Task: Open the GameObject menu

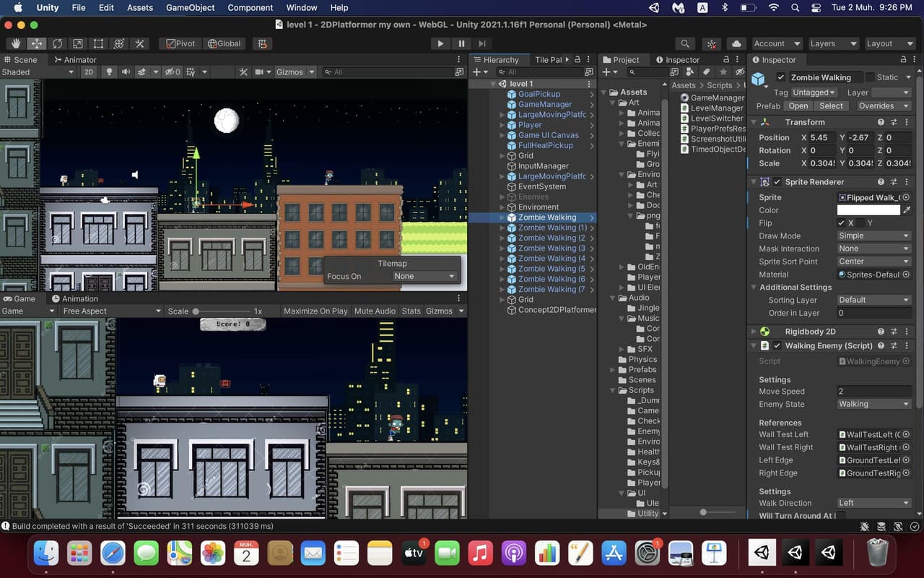Action: tap(191, 7)
